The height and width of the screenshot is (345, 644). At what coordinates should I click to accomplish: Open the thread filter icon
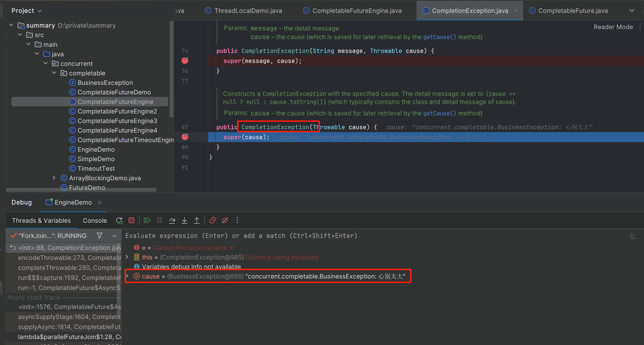point(100,236)
